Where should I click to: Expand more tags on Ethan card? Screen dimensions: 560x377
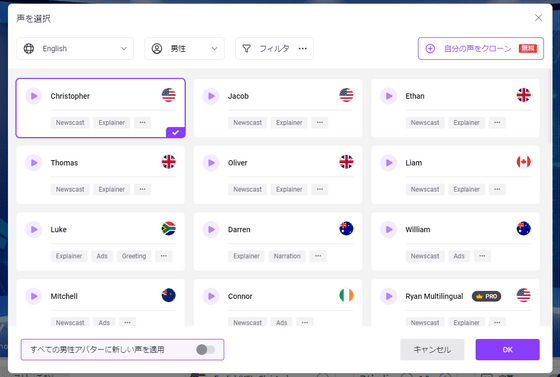(497, 122)
